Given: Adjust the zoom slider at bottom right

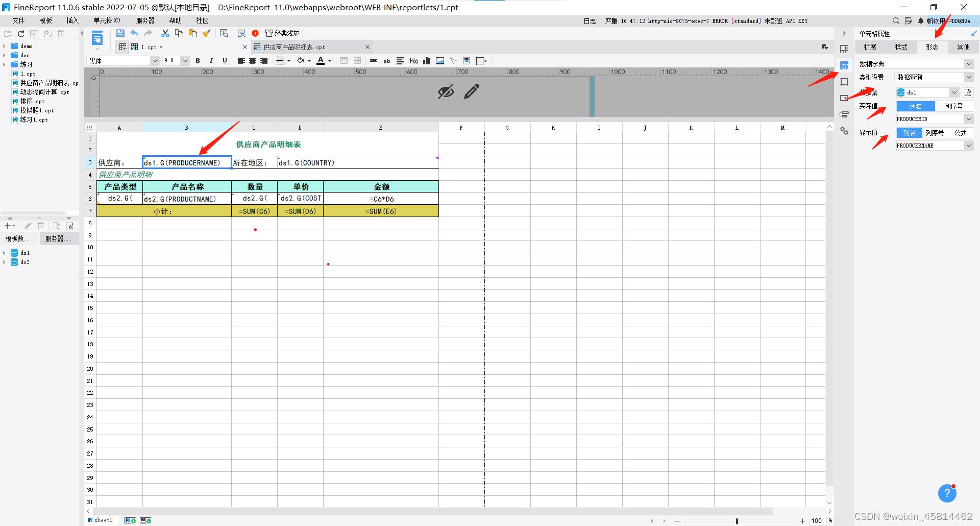Looking at the screenshot, I should point(737,521).
